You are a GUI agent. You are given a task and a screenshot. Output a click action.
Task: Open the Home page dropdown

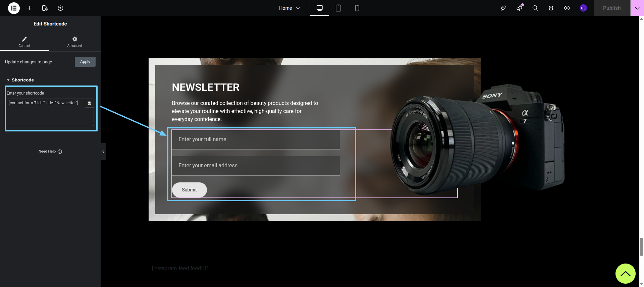(289, 8)
